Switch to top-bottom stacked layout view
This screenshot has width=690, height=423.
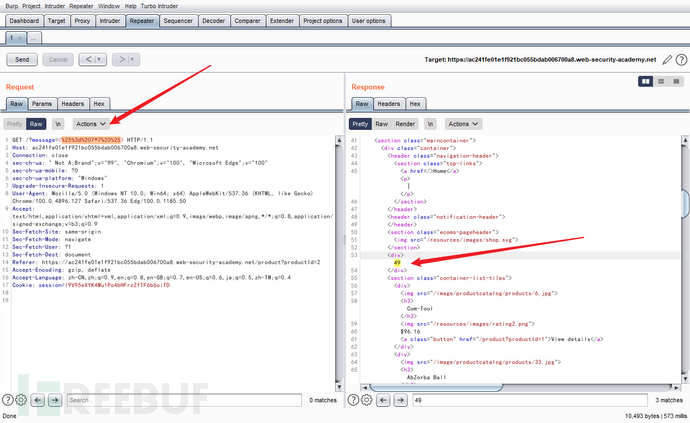click(660, 81)
